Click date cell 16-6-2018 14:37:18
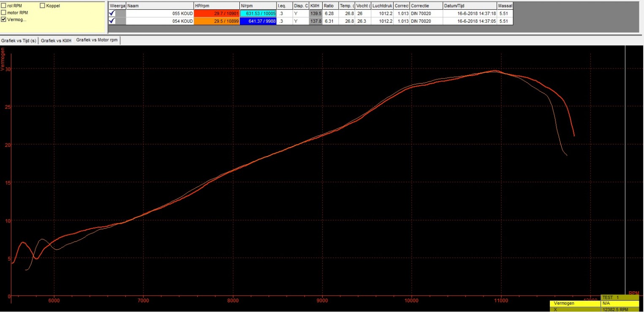 coord(470,14)
